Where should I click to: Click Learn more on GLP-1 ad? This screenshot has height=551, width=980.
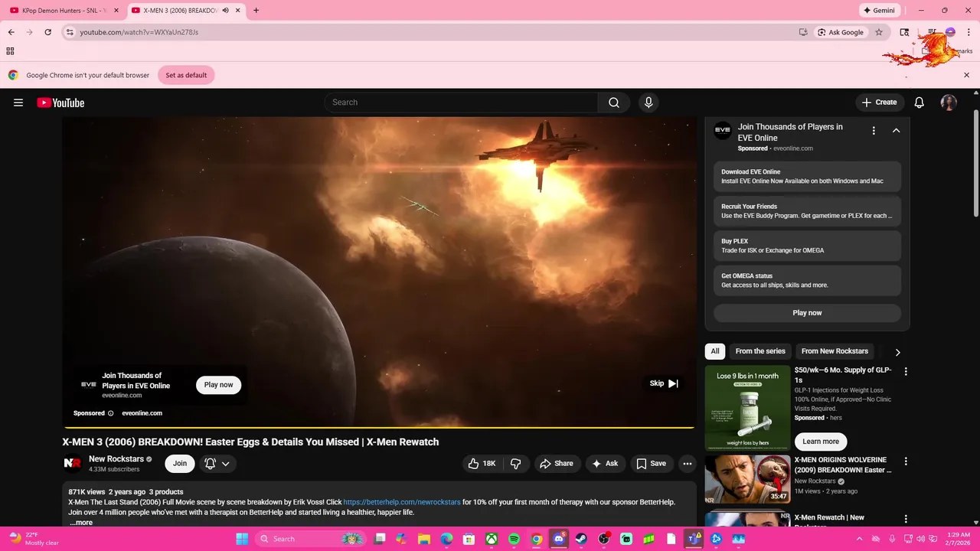click(821, 442)
